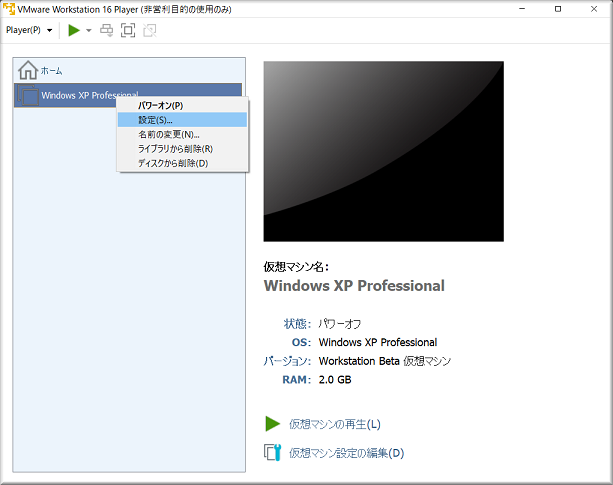
Task: Click the Workstation Beta 仮想マシン version text
Action: [385, 361]
